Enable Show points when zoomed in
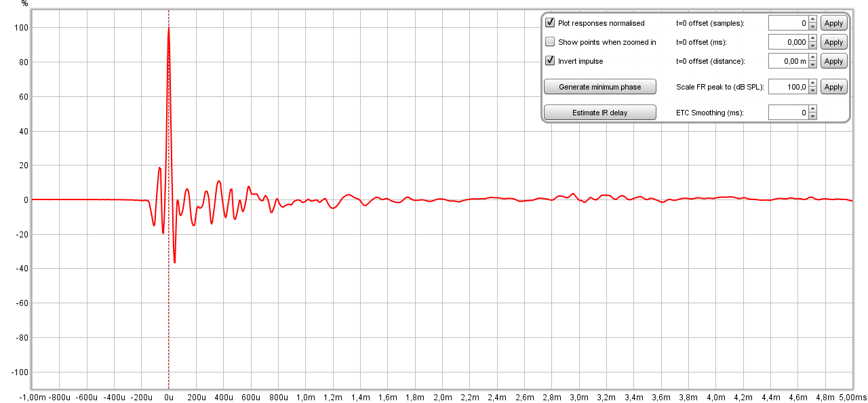Viewport: 868px width, 403px height. 550,42
